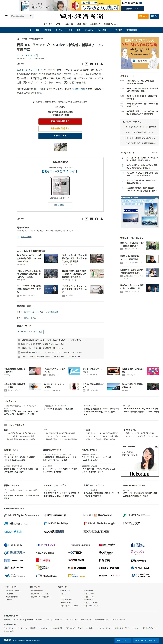Viewport: 163px width, 644px height.
Task: Open the Myニュース menu item
Action: click(x=68, y=24)
